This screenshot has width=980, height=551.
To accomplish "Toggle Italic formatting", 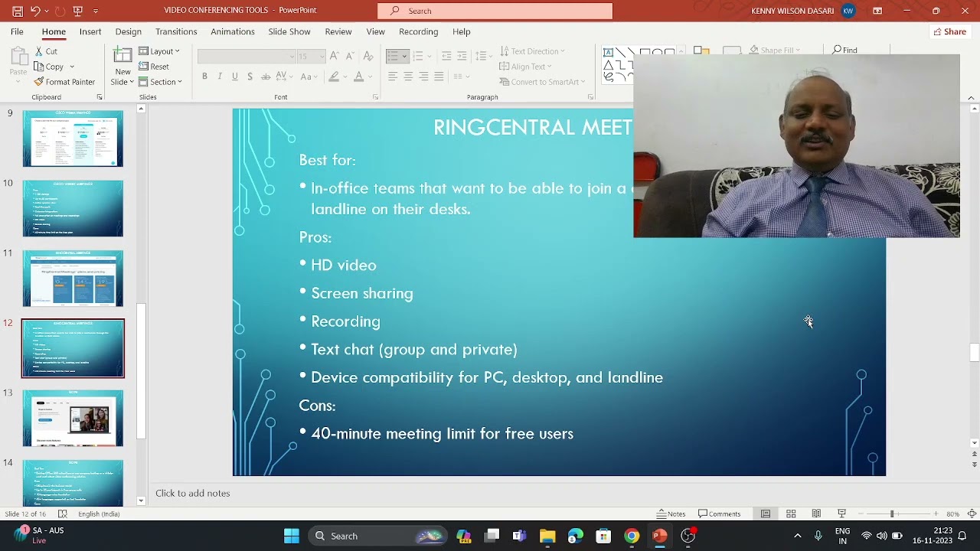I will click(220, 77).
